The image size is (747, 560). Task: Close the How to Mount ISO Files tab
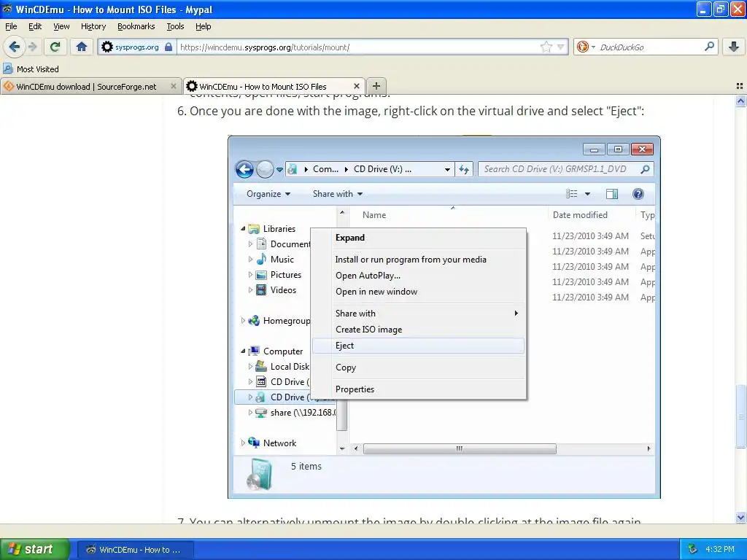(x=356, y=86)
